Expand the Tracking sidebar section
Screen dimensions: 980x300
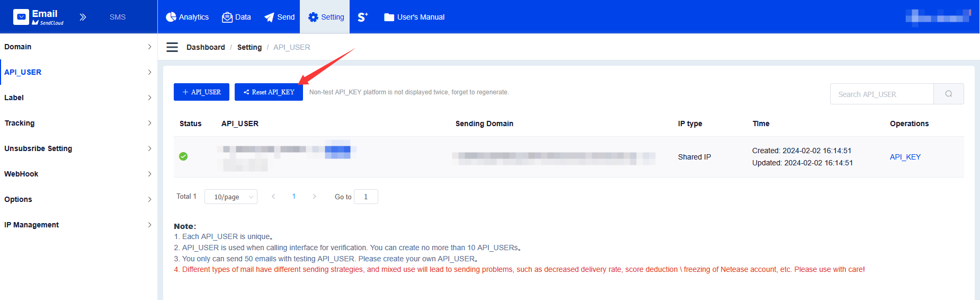click(78, 123)
